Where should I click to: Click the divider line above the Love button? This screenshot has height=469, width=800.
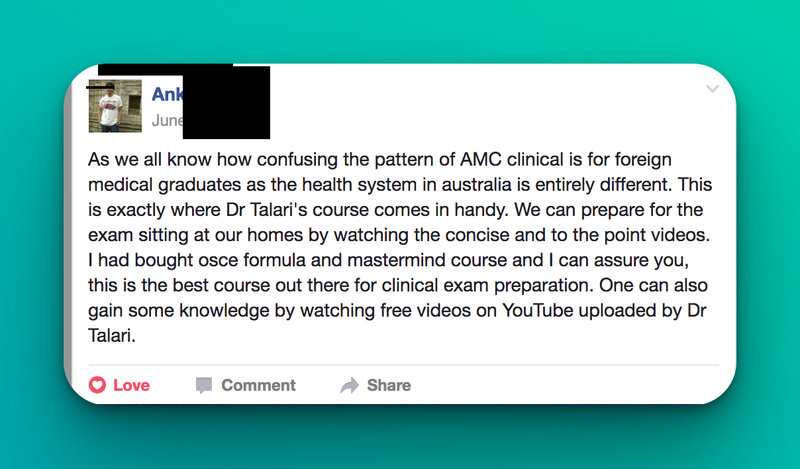point(400,365)
